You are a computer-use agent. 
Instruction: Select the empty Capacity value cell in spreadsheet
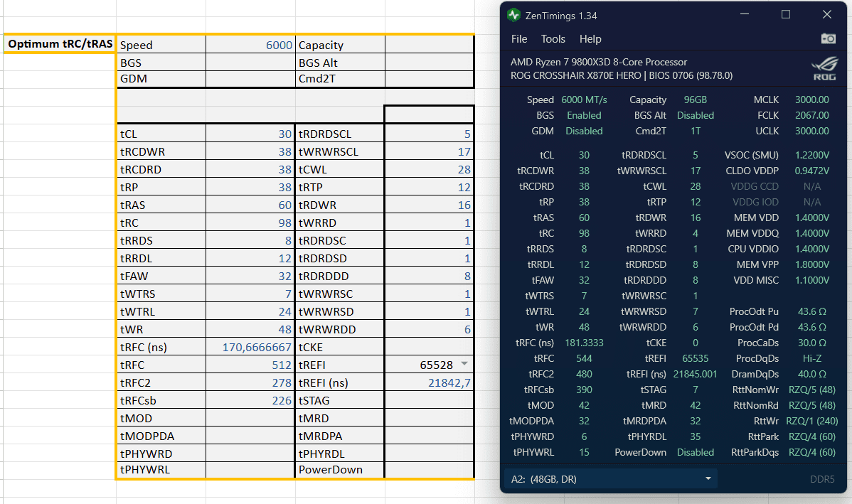(430, 45)
